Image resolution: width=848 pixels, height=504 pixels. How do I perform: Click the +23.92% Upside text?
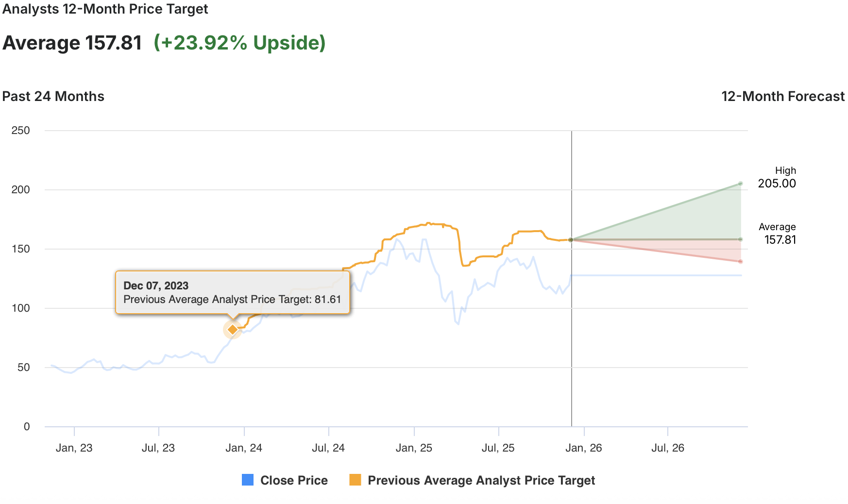[x=239, y=43]
